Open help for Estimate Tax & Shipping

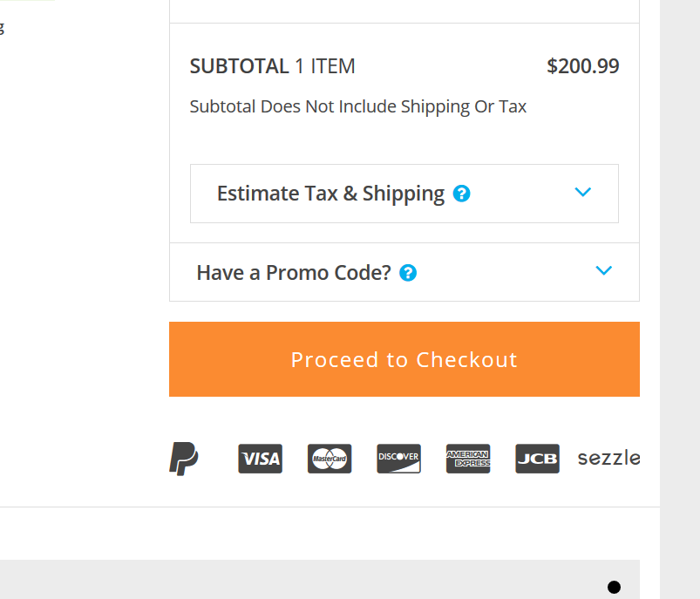point(462,194)
